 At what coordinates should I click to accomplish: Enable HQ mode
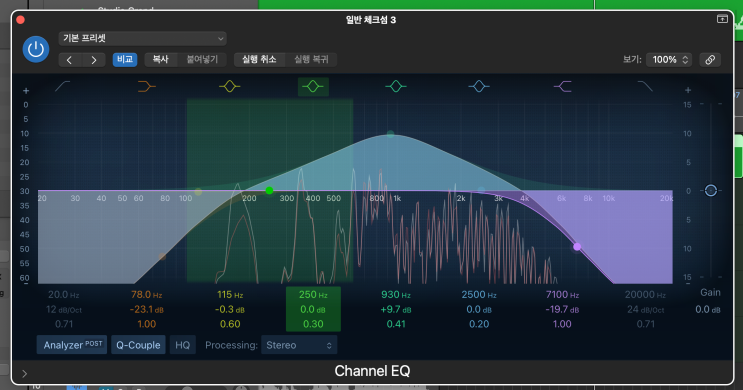[182, 345]
